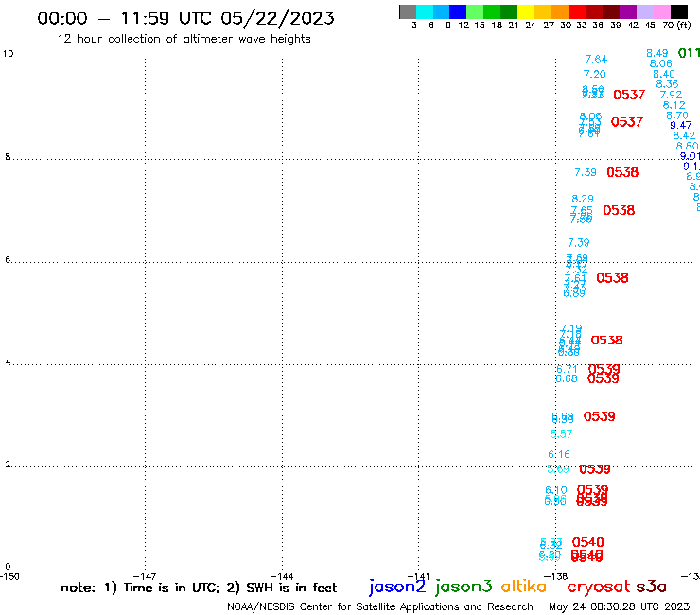Click the wave height value 8.12
This screenshot has height=615, width=700.
[x=674, y=105]
